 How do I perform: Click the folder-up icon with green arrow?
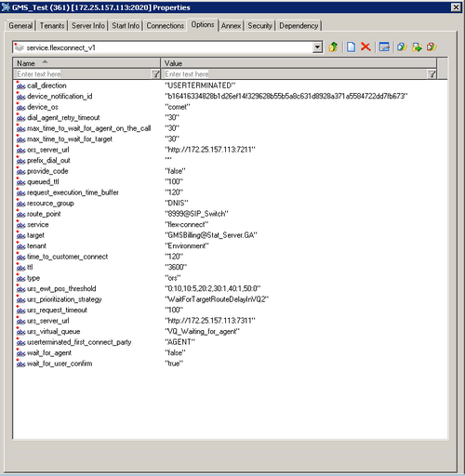(333, 47)
